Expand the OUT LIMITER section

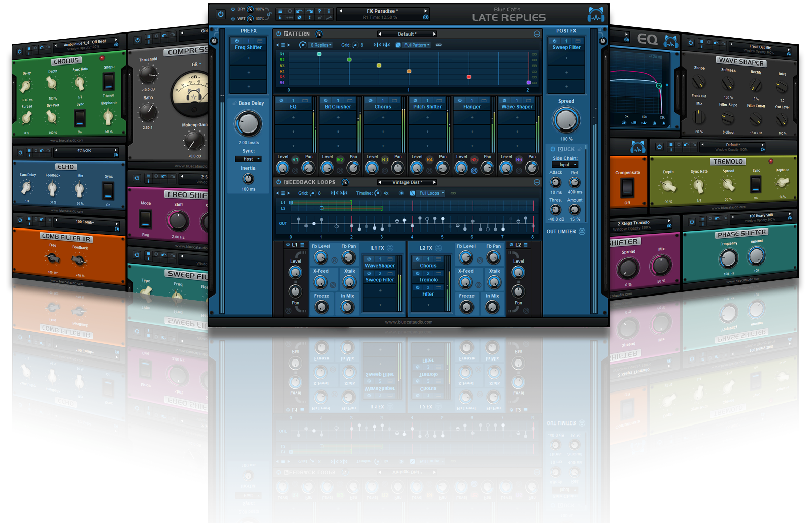[x=582, y=231]
